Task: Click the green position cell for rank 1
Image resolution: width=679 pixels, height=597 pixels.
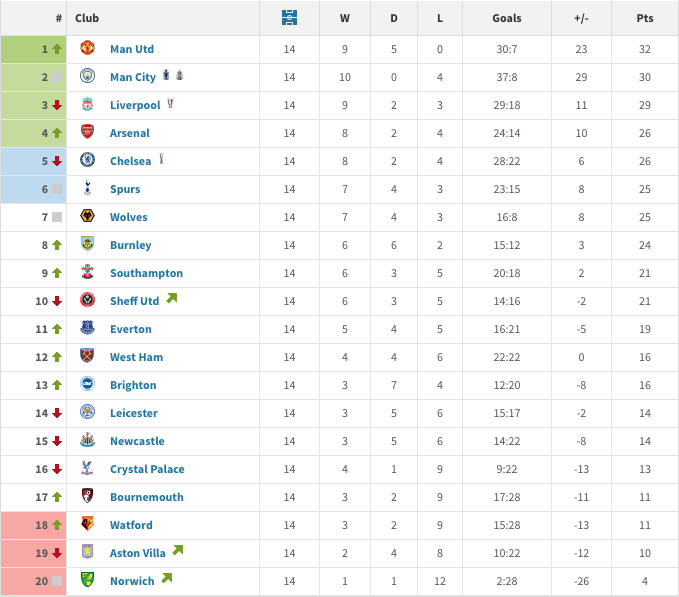Action: [33, 49]
